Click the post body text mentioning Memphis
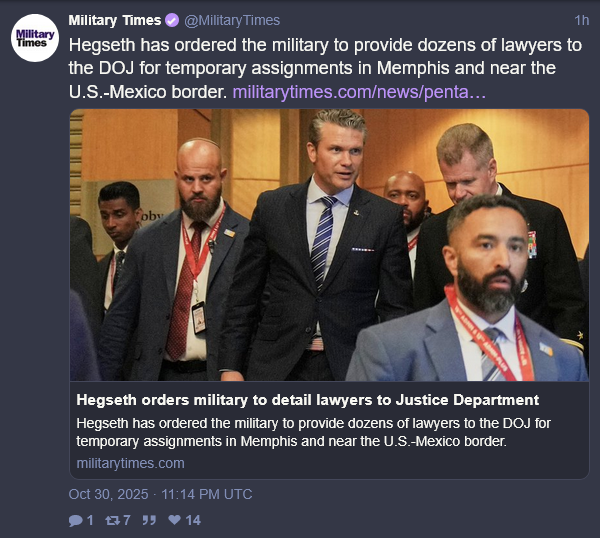Screen dimensions: 600x538 (x=325, y=68)
